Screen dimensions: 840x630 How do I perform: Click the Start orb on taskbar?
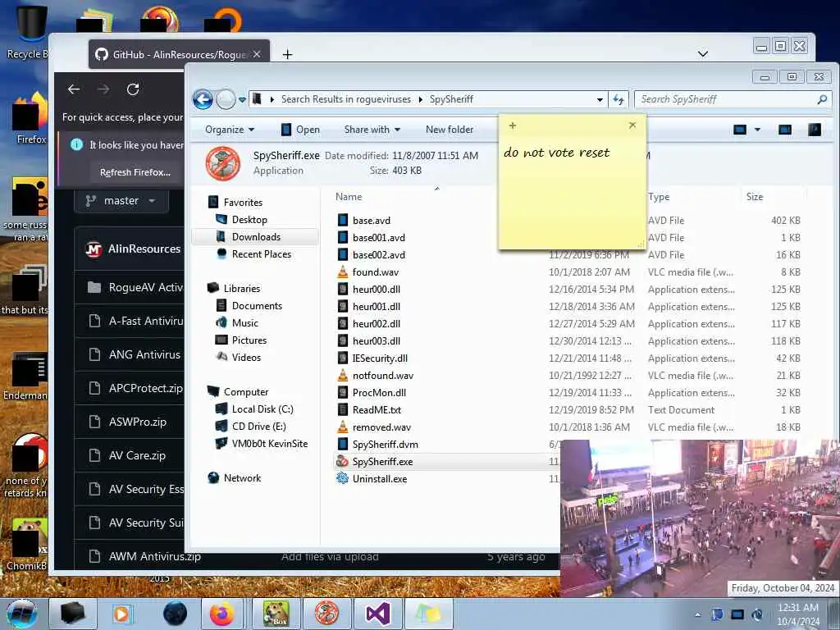click(x=21, y=614)
